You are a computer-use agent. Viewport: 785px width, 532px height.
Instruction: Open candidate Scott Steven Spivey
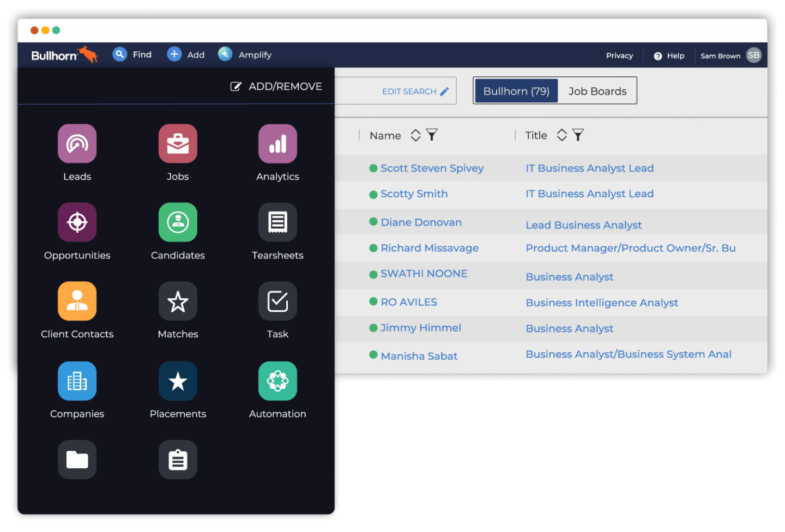pos(432,168)
